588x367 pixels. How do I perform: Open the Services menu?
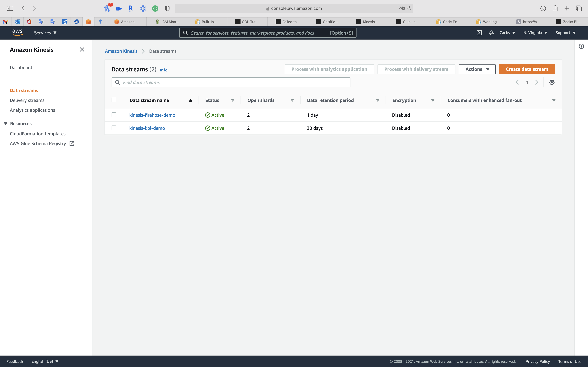coord(45,33)
